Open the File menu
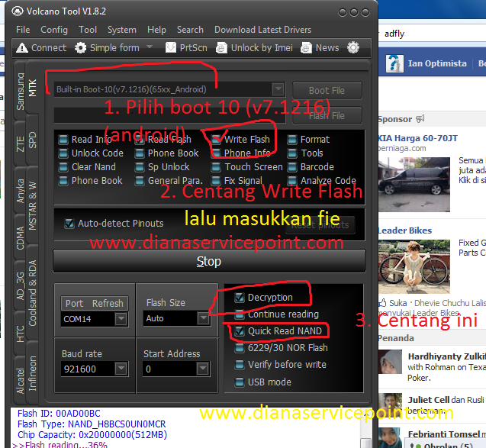Image resolution: width=486 pixels, height=448 pixels. [23, 30]
